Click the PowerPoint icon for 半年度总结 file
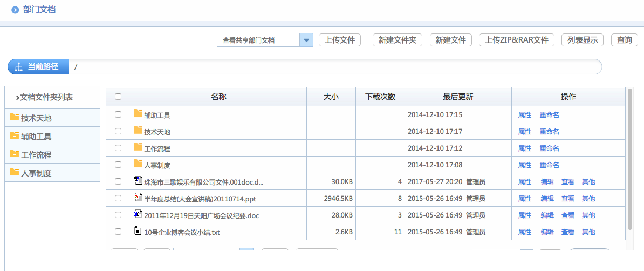Screen dimensions: 644x271 coord(138,198)
